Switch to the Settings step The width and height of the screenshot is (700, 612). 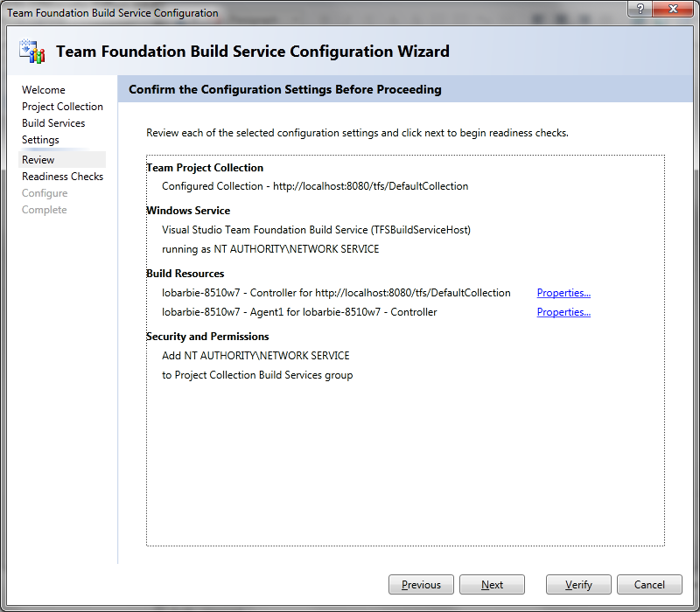40,140
